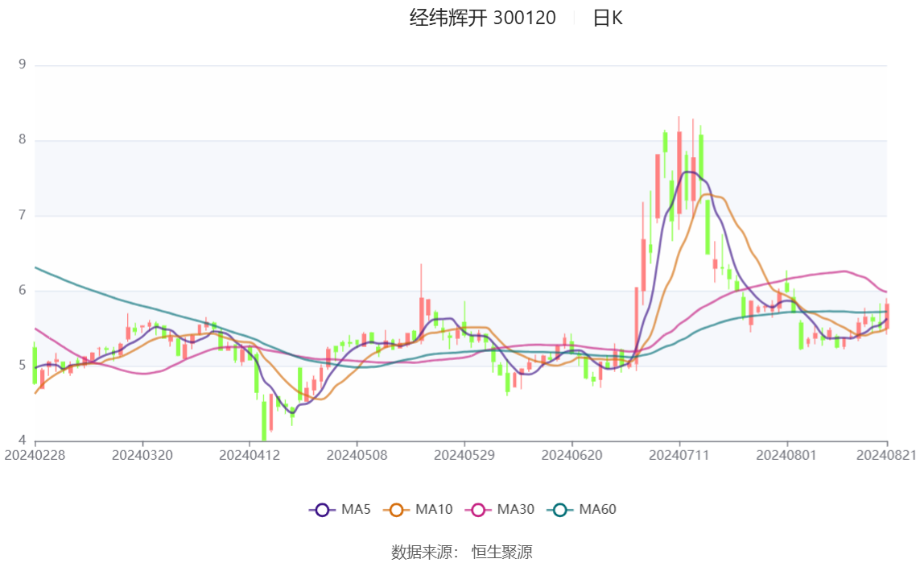Hide the MA60 line via label
Viewport: 924px width, 563px height.
pos(597,509)
